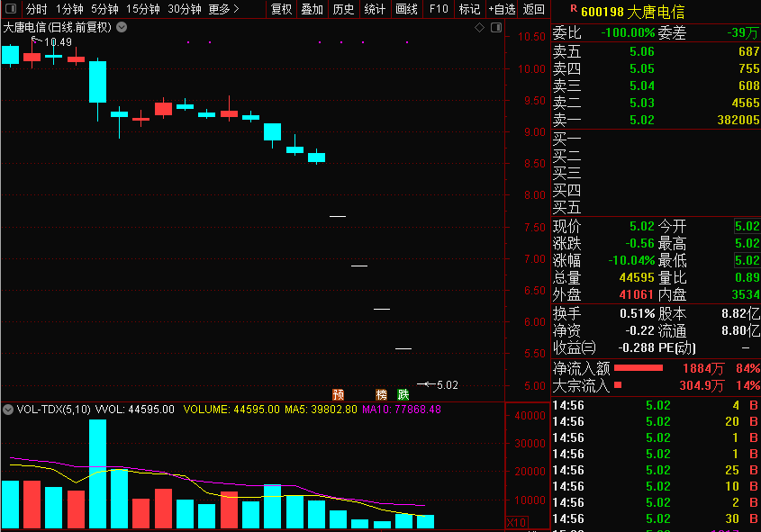This screenshot has width=761, height=532.
Task: Click the 卖四 price 5.05 row
Action: (x=657, y=69)
